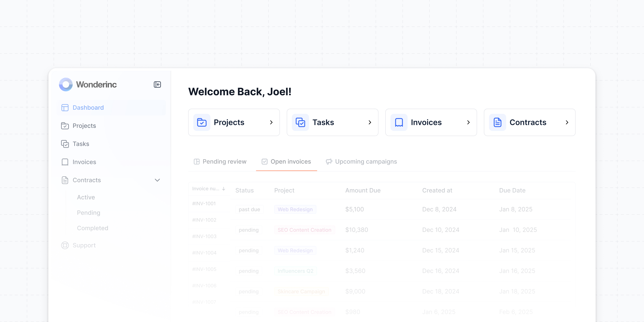
Task: Click SEO Content Creation tag on $10,380 row
Action: click(x=305, y=230)
